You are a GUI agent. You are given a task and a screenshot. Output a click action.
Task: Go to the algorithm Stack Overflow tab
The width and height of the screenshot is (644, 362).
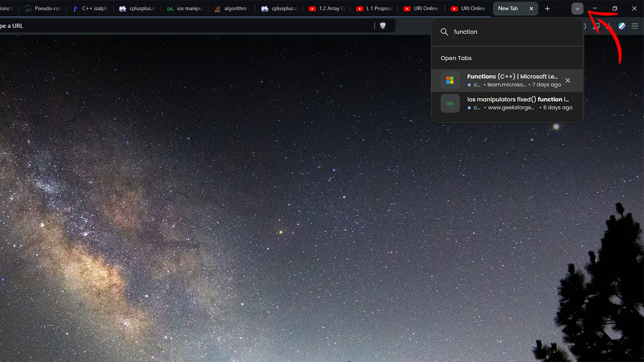[231, 9]
